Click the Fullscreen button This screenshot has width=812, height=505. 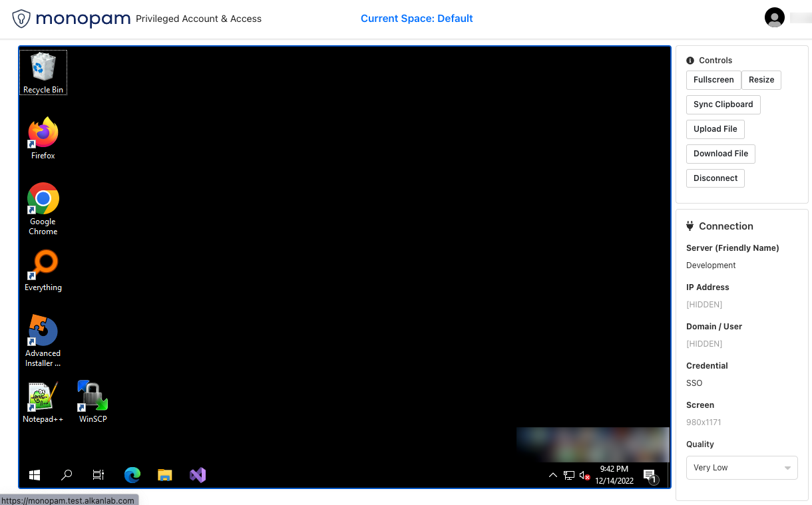[713, 80]
